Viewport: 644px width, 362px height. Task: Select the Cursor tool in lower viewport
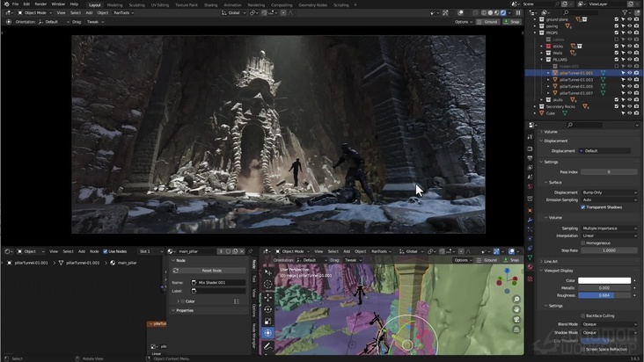click(x=268, y=285)
